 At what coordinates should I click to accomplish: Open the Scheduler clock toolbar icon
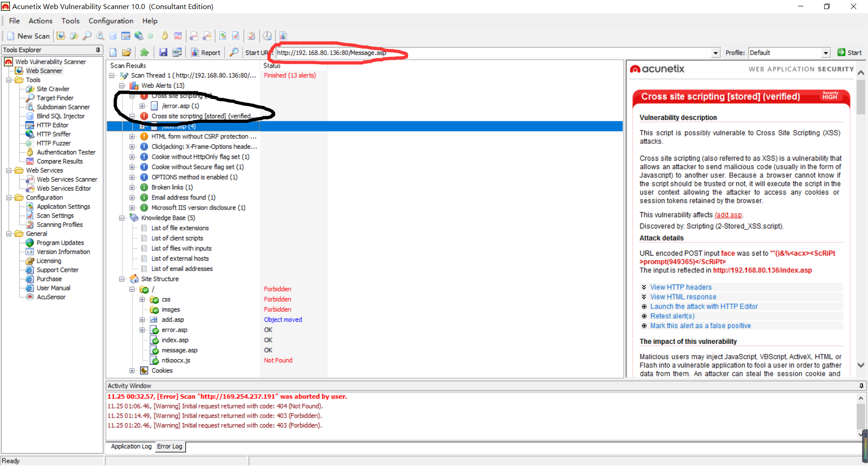click(268, 36)
